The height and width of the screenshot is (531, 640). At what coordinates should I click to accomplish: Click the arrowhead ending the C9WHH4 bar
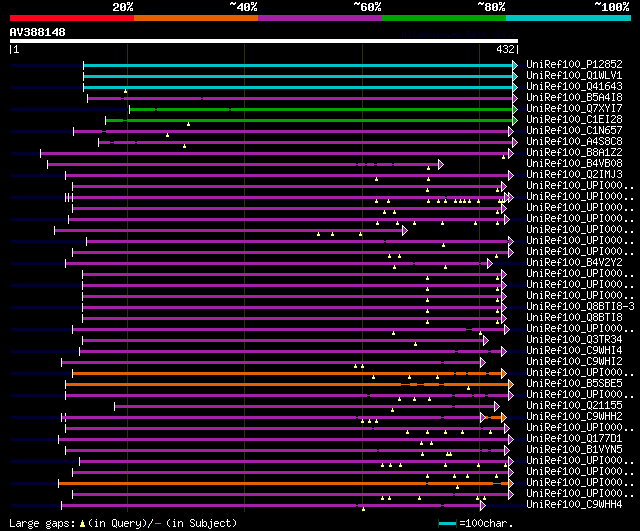coord(483,506)
